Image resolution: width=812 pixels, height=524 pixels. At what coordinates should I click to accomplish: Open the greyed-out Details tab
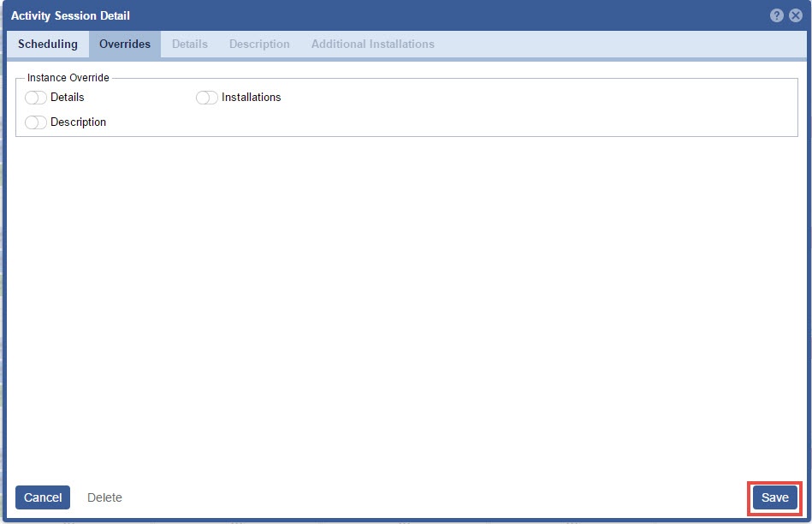coord(190,44)
